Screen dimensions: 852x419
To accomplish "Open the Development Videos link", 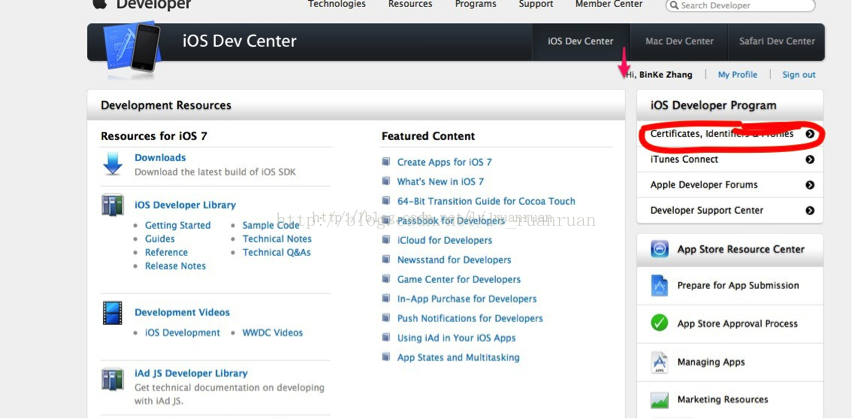I will 182,312.
